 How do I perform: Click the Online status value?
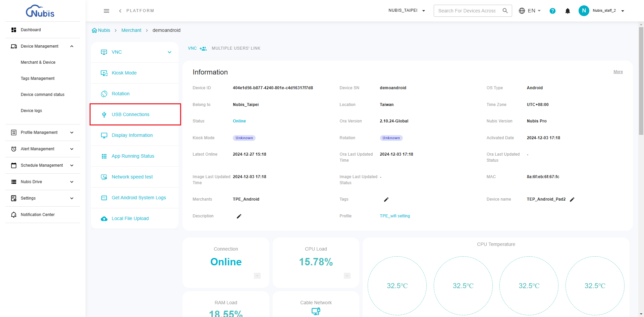tap(239, 121)
